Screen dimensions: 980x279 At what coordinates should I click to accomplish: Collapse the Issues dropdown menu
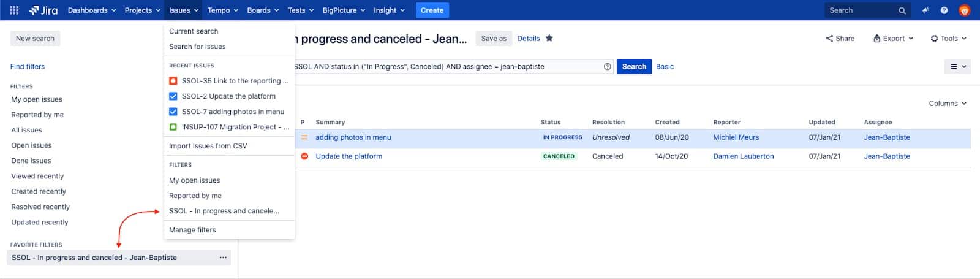click(184, 10)
